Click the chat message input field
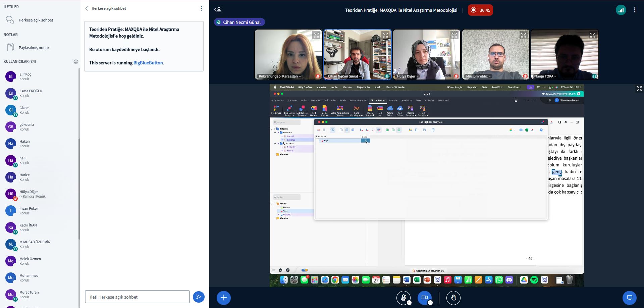 coord(137,297)
